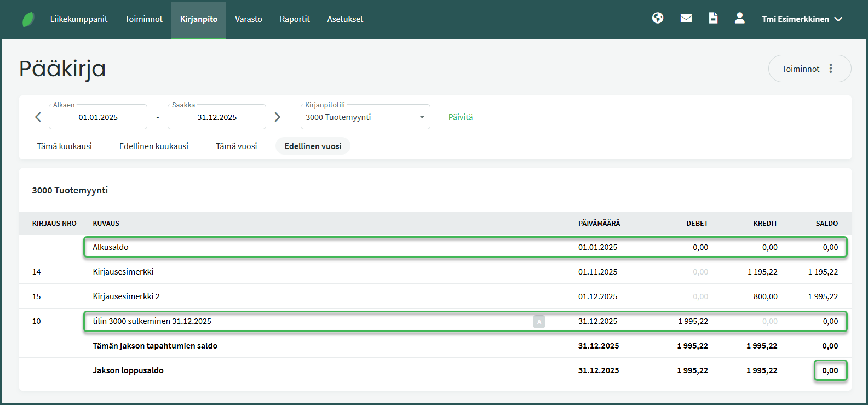
Task: Select the Tämä vuosi filter
Action: click(x=236, y=146)
